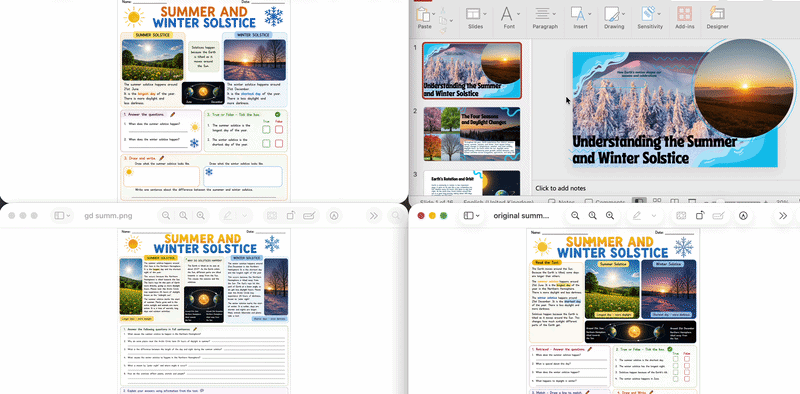The width and height of the screenshot is (800, 394).
Task: Click the Cut scissors icon
Action: [x=443, y=10]
